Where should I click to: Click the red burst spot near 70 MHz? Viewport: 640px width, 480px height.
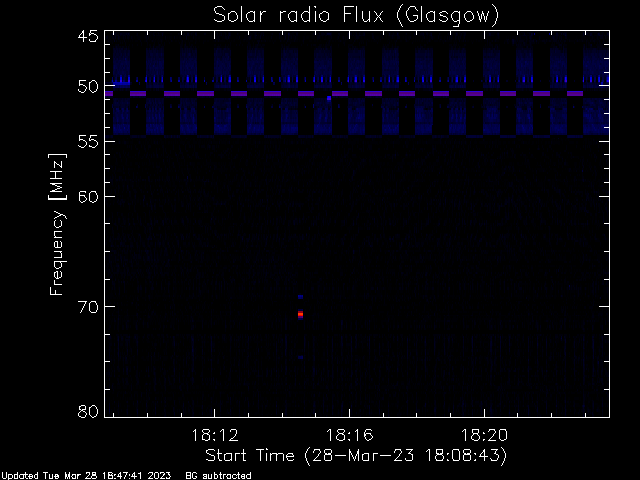(300, 314)
